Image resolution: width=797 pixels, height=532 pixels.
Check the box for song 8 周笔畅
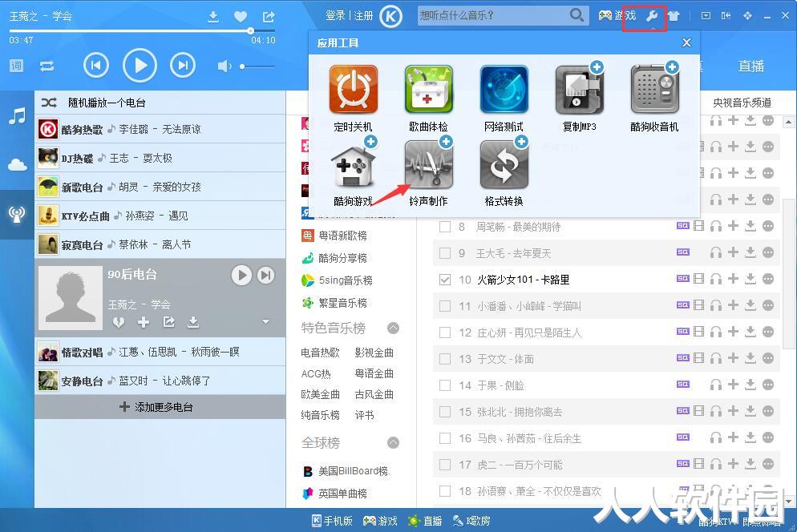[x=445, y=227]
